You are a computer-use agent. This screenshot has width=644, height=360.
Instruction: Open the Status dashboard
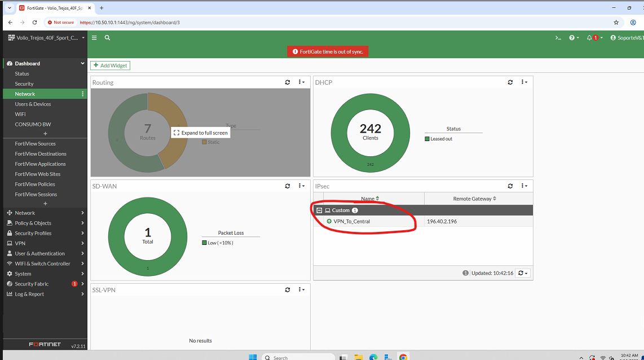point(22,74)
